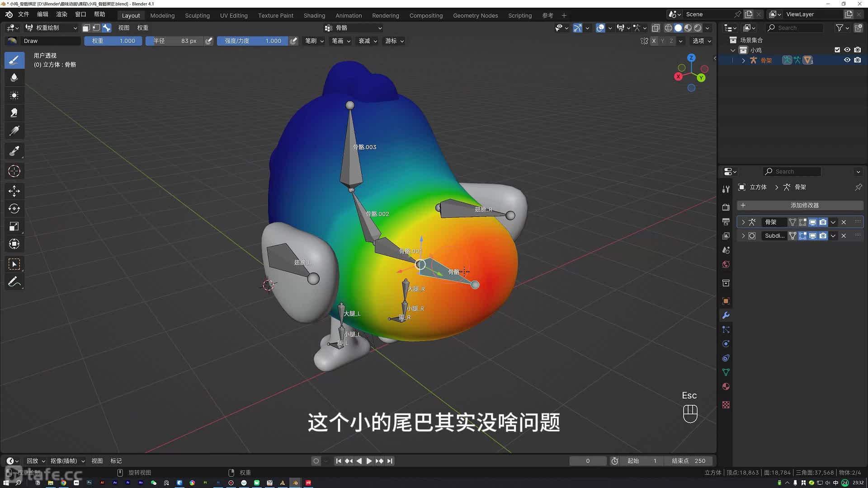Select the Smear weight tool

pos(14,113)
